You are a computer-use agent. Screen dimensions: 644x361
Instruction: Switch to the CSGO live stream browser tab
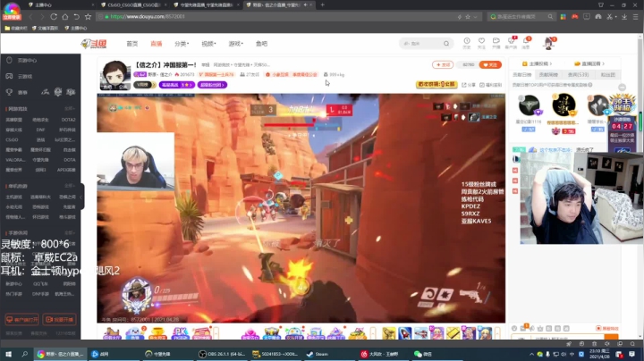[133, 5]
